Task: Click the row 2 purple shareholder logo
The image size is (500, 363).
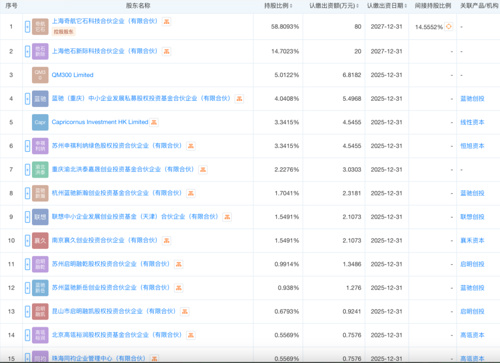Action: coord(40,51)
